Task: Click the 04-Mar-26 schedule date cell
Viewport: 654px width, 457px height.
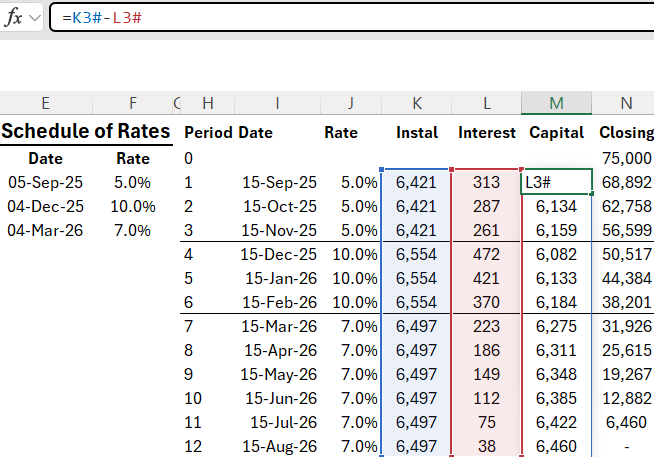Action: 45,231
